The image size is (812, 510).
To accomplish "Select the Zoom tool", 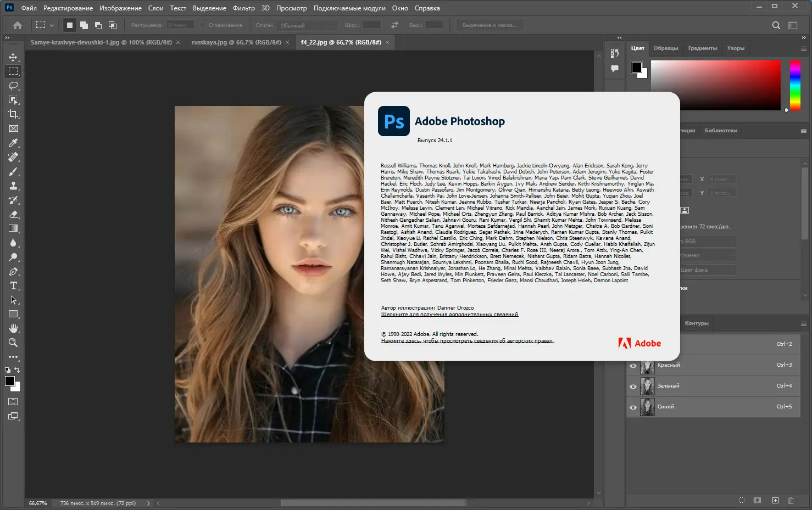I will coord(13,343).
